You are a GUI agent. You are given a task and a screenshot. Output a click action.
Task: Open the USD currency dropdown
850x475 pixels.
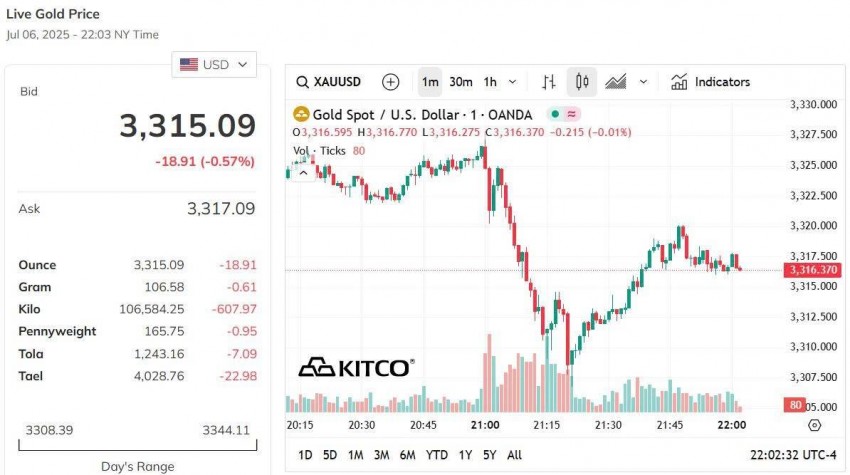point(215,65)
